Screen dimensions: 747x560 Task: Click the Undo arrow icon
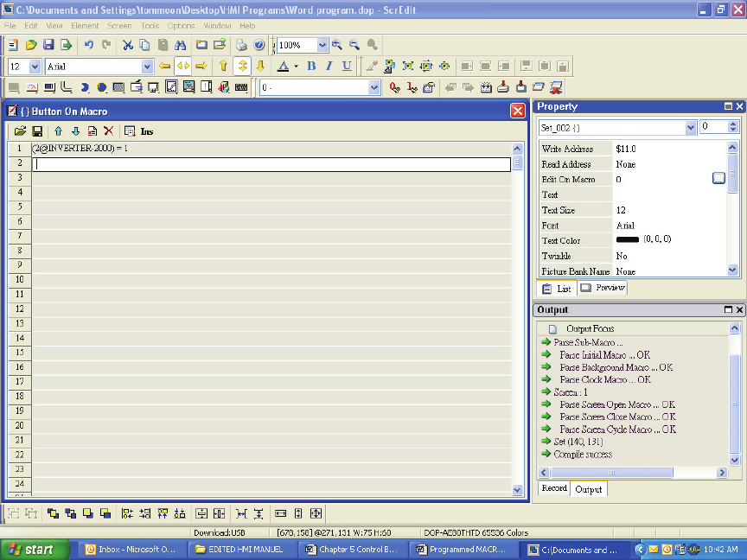(88, 45)
